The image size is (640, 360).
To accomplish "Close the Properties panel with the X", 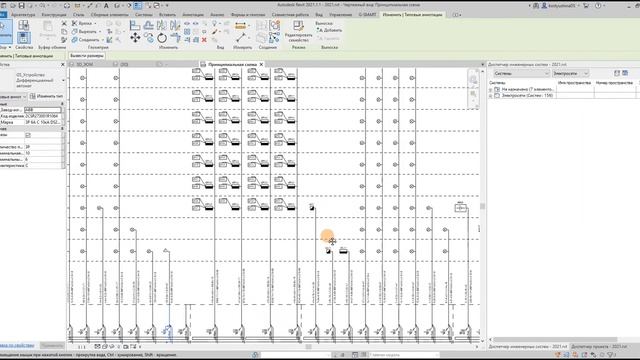I will tap(62, 64).
